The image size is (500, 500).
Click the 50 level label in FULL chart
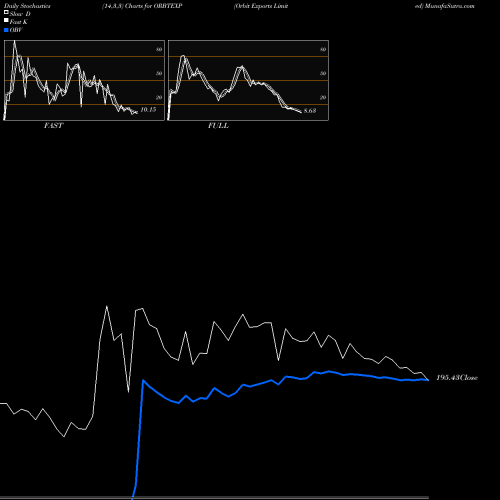tap(323, 73)
